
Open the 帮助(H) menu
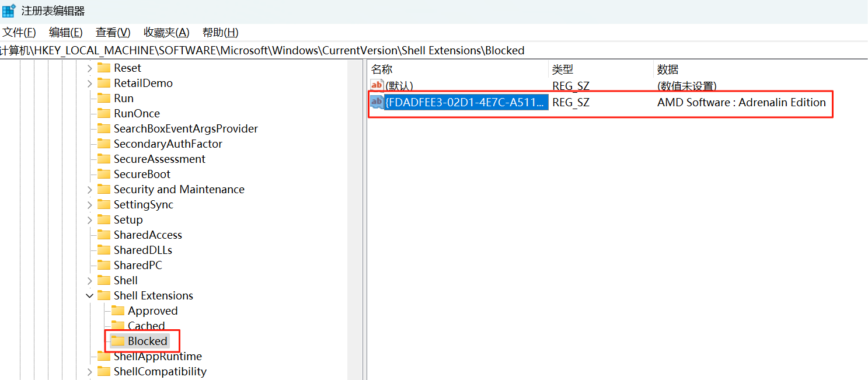(220, 33)
